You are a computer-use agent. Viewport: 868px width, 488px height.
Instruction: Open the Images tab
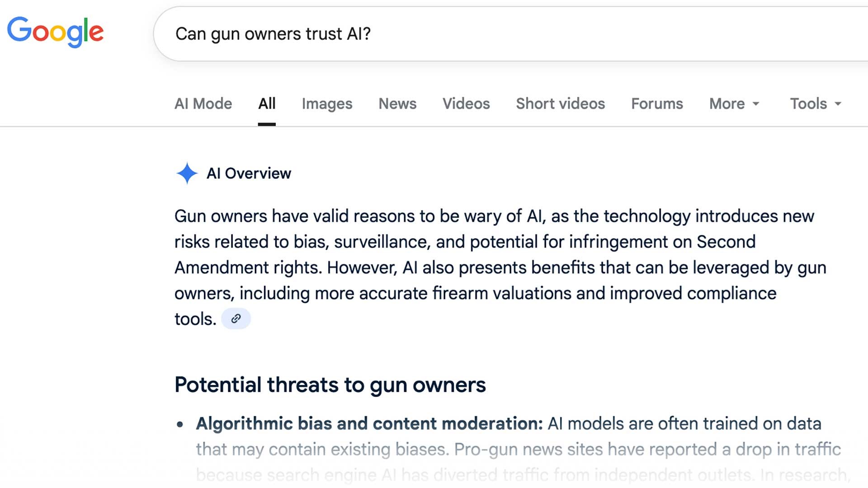coord(327,104)
